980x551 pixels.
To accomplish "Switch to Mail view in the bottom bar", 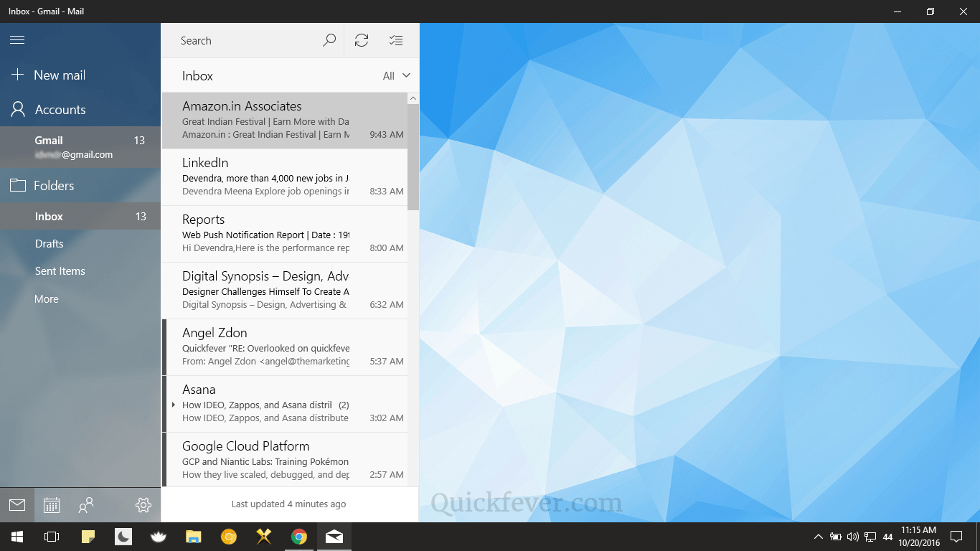I will coord(17,505).
